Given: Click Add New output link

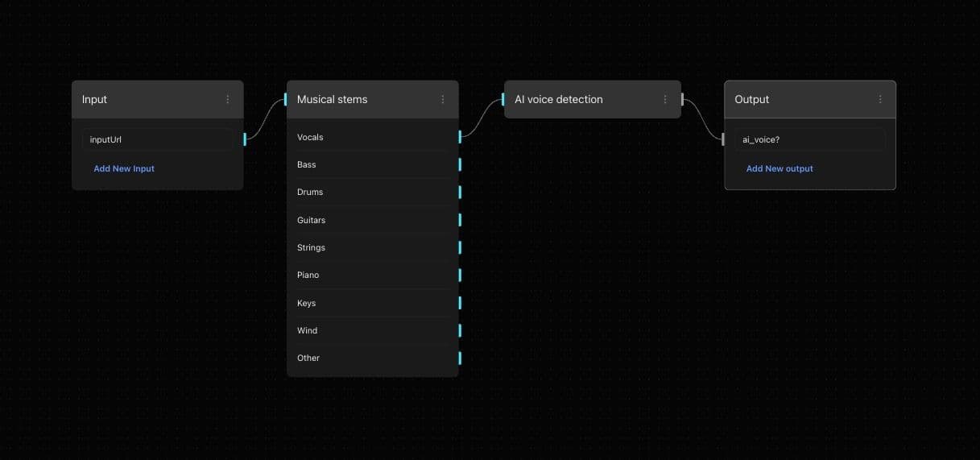Looking at the screenshot, I should point(779,168).
